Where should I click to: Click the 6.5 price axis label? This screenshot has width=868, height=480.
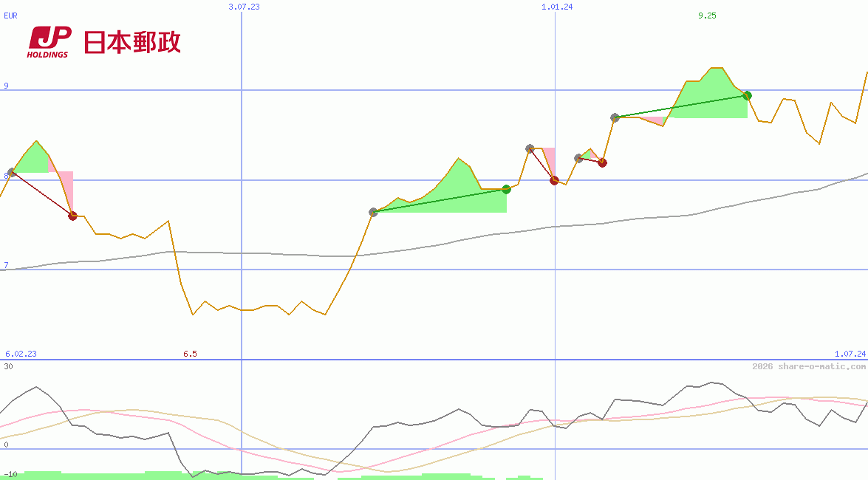coord(191,354)
